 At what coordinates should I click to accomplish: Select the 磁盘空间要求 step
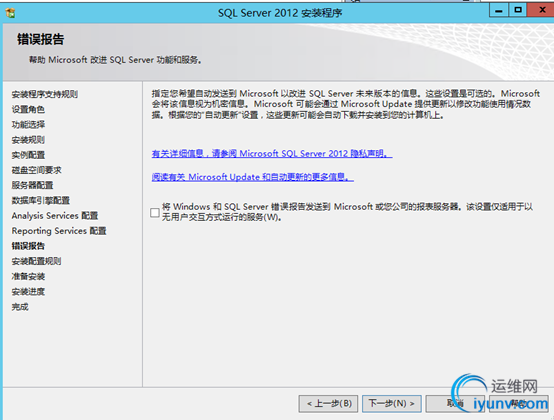click(36, 170)
